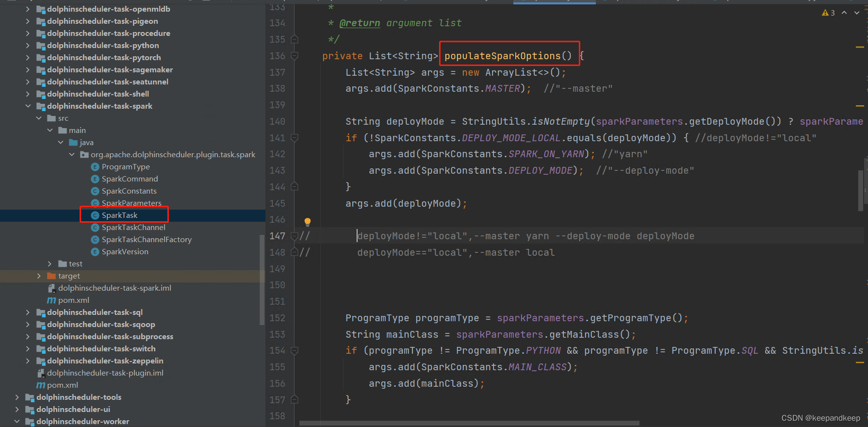Expand the dolphinscheduler-task-pigeon module
This screenshot has width=868, height=427.
[28, 21]
